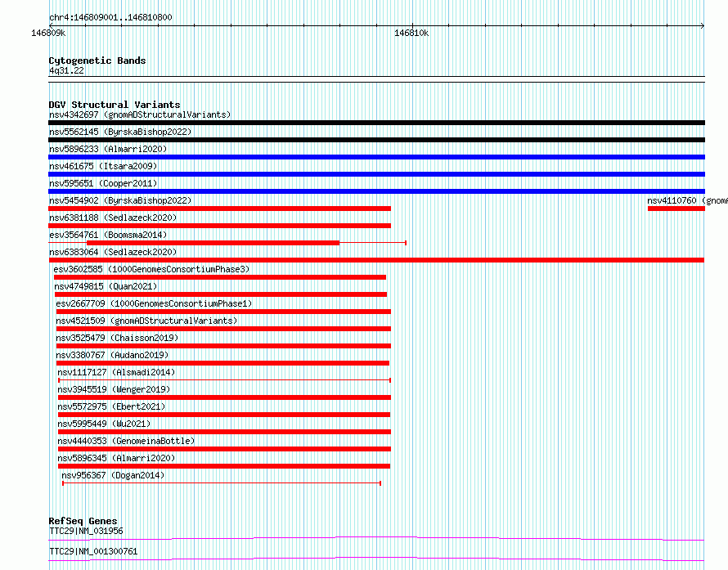Open variant nsv4342697 gnomAD label
The image size is (728, 570).
tap(140, 114)
